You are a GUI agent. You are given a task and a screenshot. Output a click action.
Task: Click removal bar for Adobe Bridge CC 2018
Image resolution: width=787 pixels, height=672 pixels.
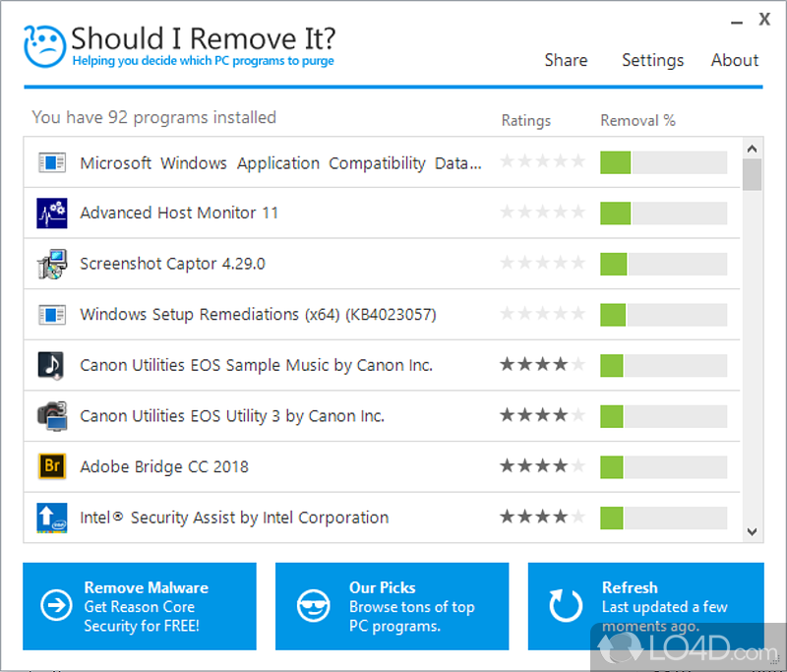[x=663, y=467]
